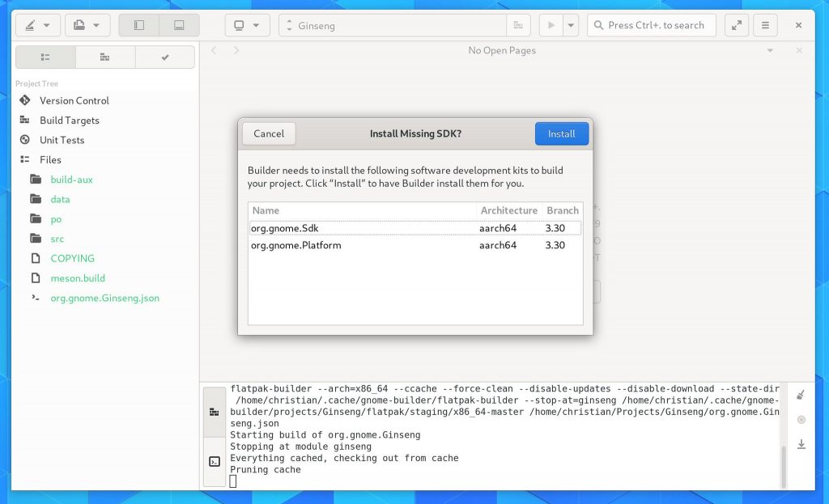
Task: Select Version Control in project tree
Action: pos(74,100)
